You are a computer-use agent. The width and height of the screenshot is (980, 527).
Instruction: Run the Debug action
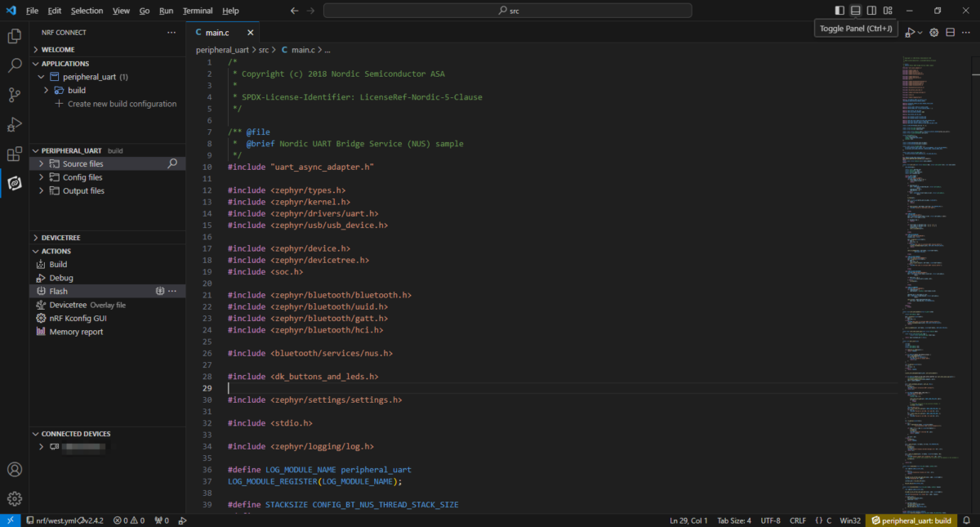point(61,278)
